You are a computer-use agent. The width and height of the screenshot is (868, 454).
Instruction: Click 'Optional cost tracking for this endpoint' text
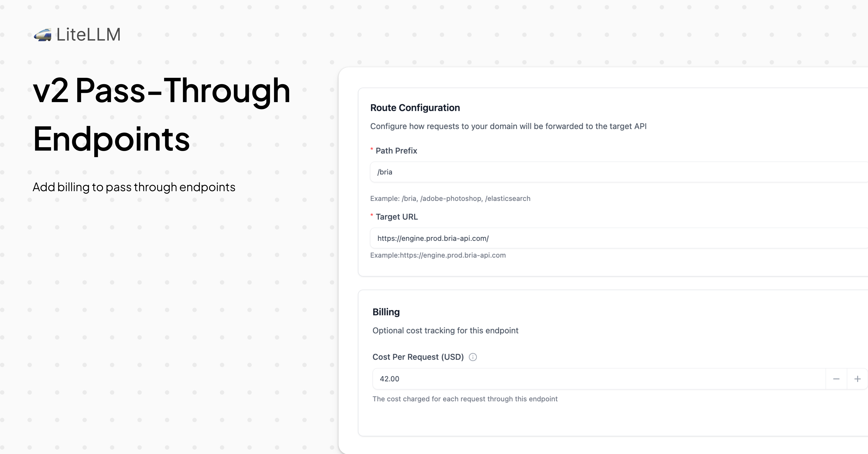point(445,331)
